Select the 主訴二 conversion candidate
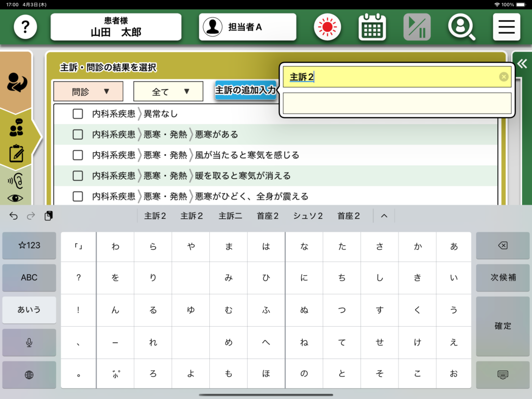Viewport: 532px width, 399px height. coord(230,216)
